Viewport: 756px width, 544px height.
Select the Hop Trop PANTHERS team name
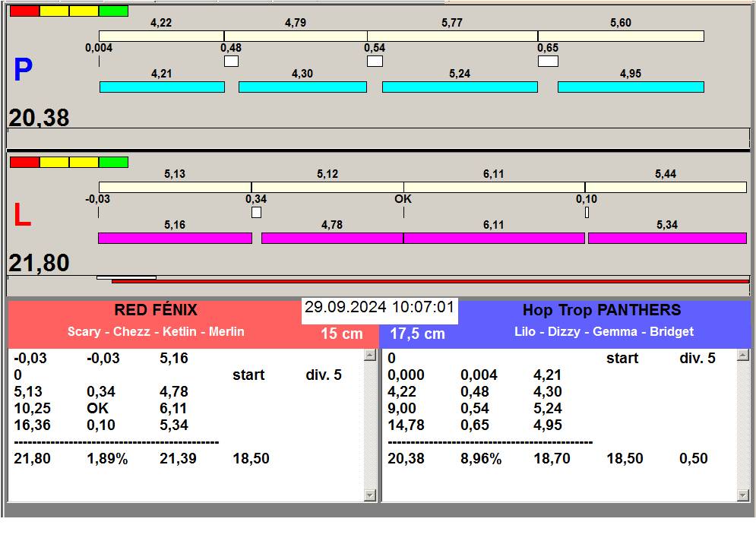[x=602, y=310]
